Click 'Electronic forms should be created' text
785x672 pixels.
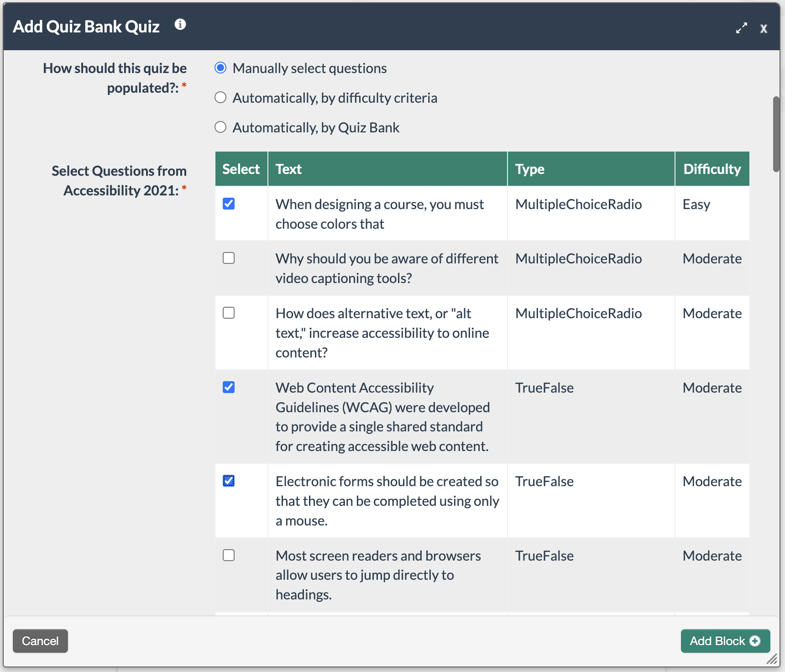(387, 501)
